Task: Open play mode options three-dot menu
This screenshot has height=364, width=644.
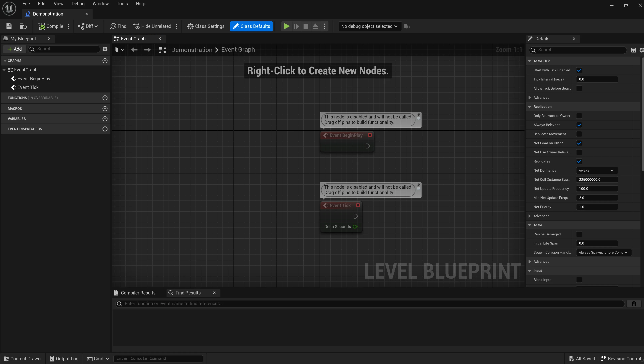Action: click(x=325, y=26)
